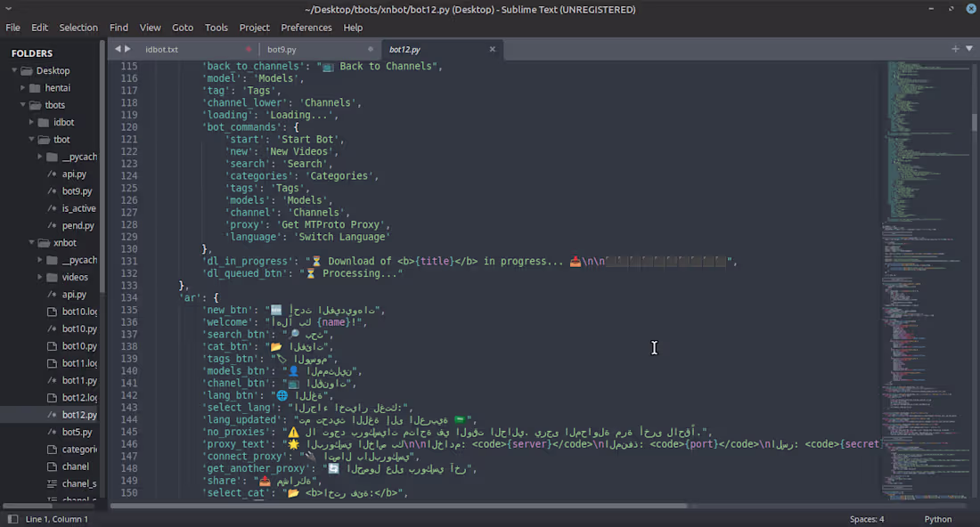
Task: Open is_active file in sidebar
Action: [x=78, y=208]
